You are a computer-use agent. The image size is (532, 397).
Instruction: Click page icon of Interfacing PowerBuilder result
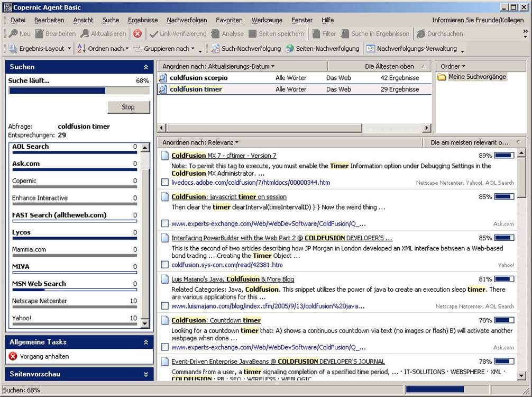(164, 238)
